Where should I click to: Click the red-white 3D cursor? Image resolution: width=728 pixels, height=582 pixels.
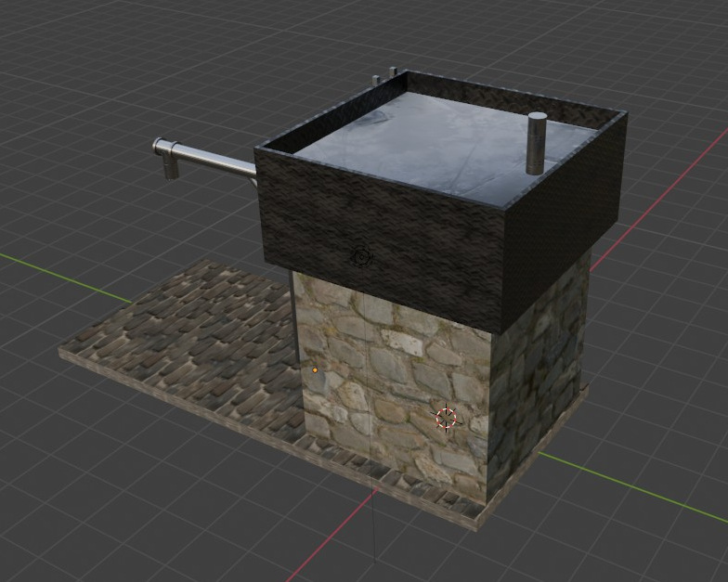pyautogui.click(x=447, y=418)
